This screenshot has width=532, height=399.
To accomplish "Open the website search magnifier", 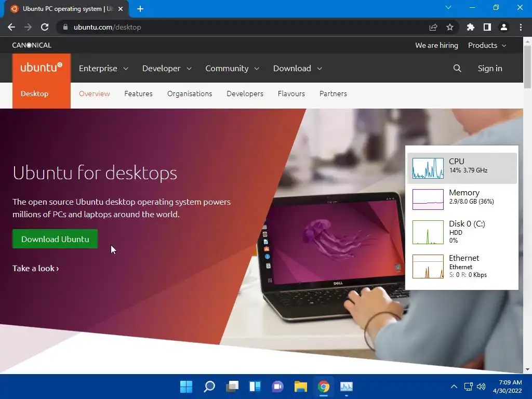I will [x=457, y=68].
